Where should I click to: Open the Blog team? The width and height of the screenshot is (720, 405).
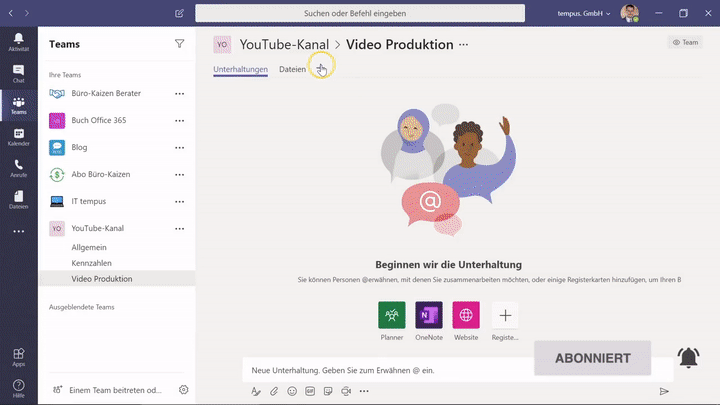(x=79, y=147)
